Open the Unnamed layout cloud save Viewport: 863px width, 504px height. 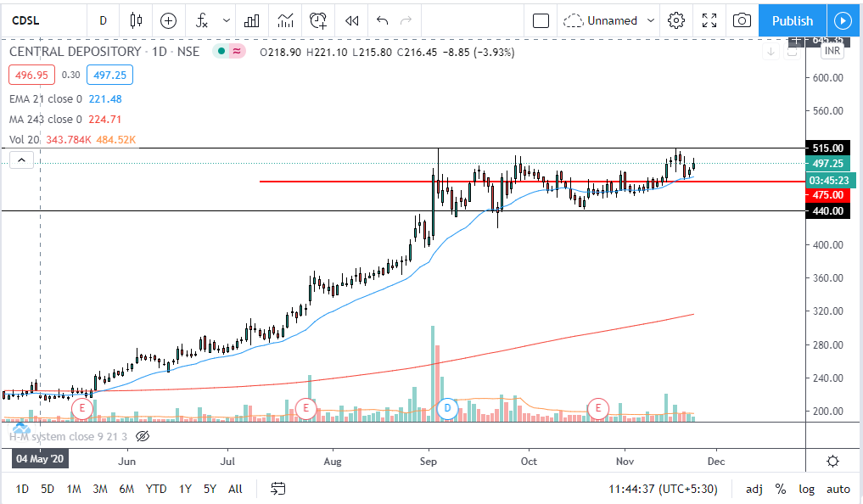pyautogui.click(x=601, y=21)
